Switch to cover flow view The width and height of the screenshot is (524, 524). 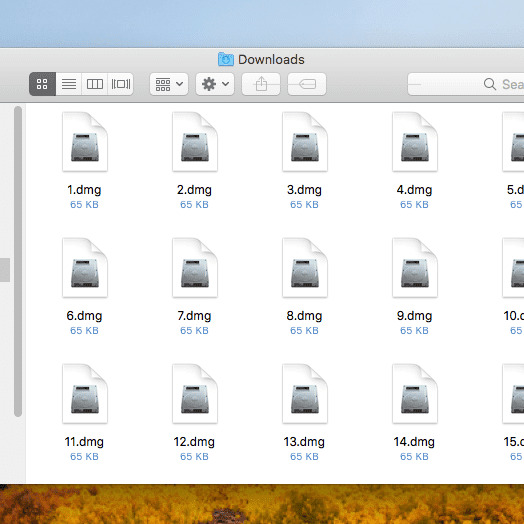pos(121,84)
